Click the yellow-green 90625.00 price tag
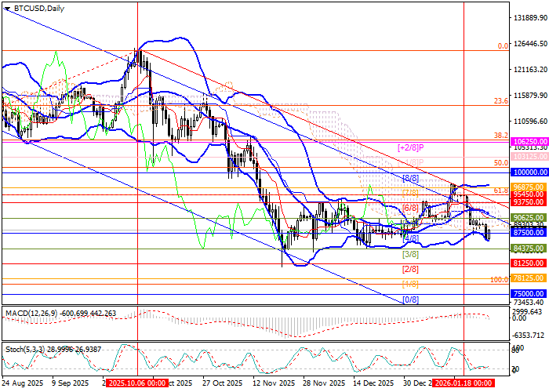 [x=528, y=217]
